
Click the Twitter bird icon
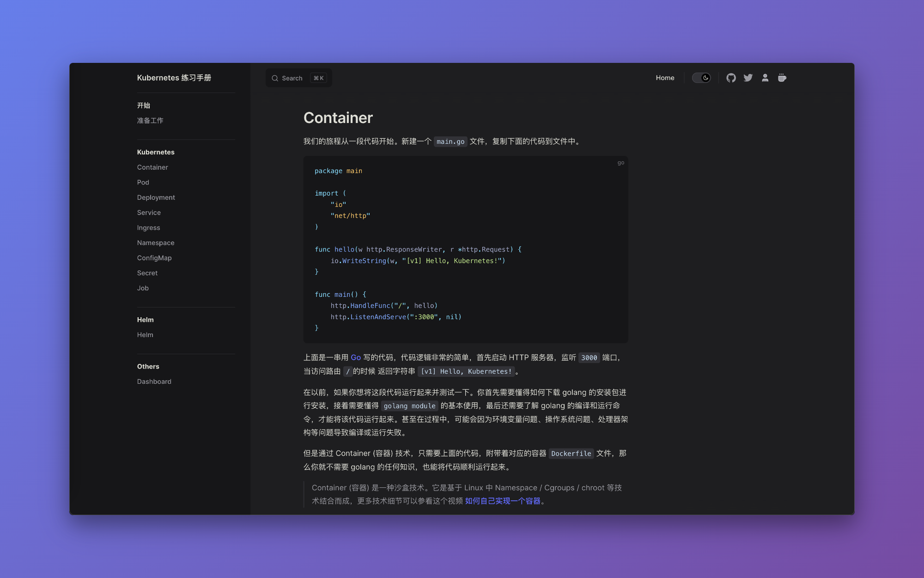(x=748, y=78)
